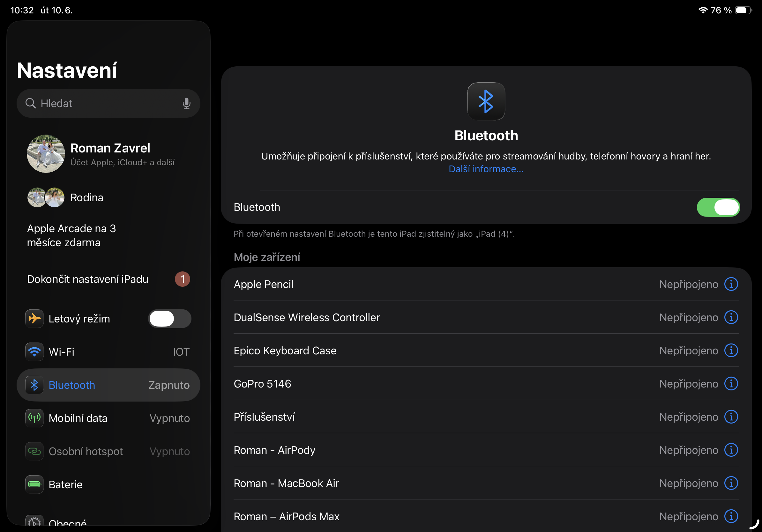Tap info icon for Příslušenství device
The width and height of the screenshot is (762, 532).
[x=731, y=417]
